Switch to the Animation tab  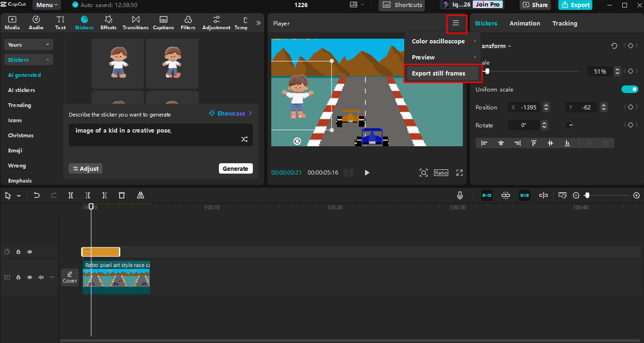click(525, 23)
